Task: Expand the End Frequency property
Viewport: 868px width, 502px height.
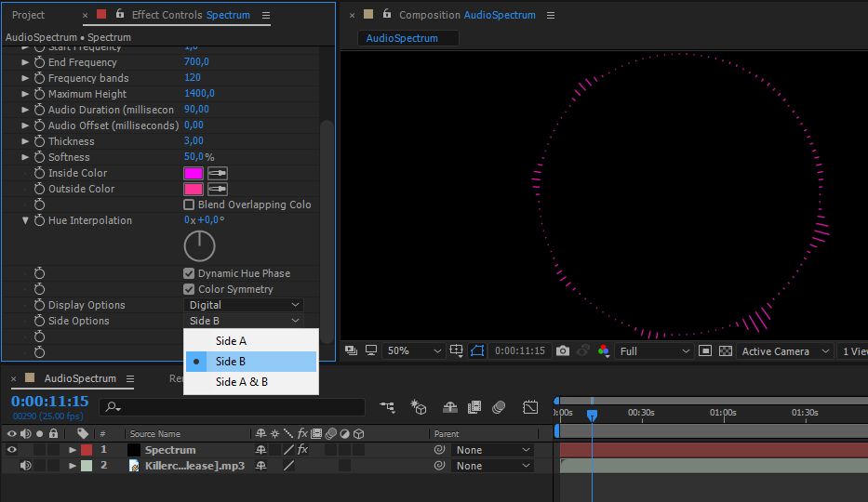Action: click(x=25, y=62)
